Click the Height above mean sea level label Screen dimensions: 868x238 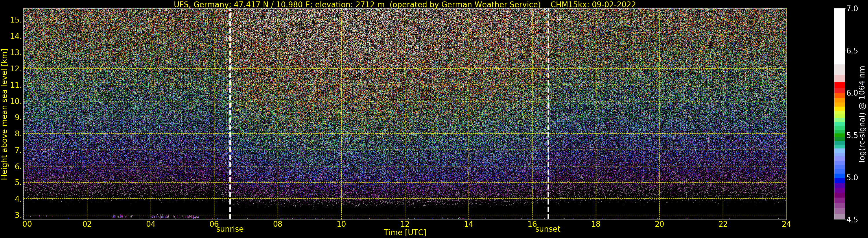[x=4, y=114]
